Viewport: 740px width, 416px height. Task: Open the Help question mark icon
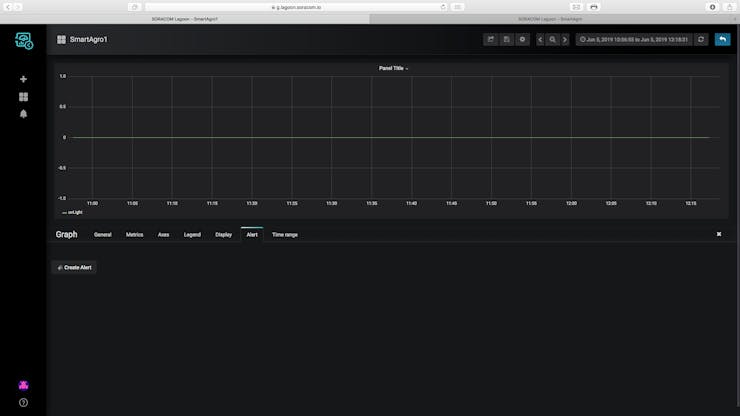(23, 403)
